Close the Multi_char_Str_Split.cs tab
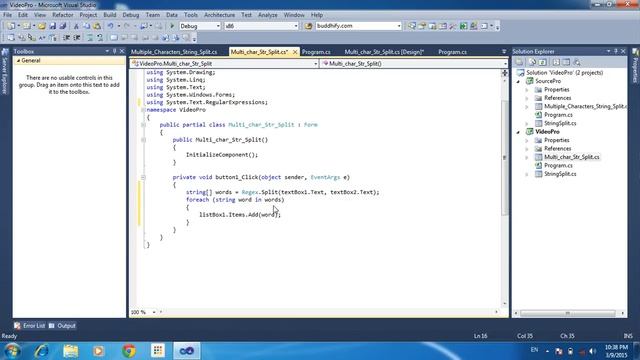 click(295, 52)
